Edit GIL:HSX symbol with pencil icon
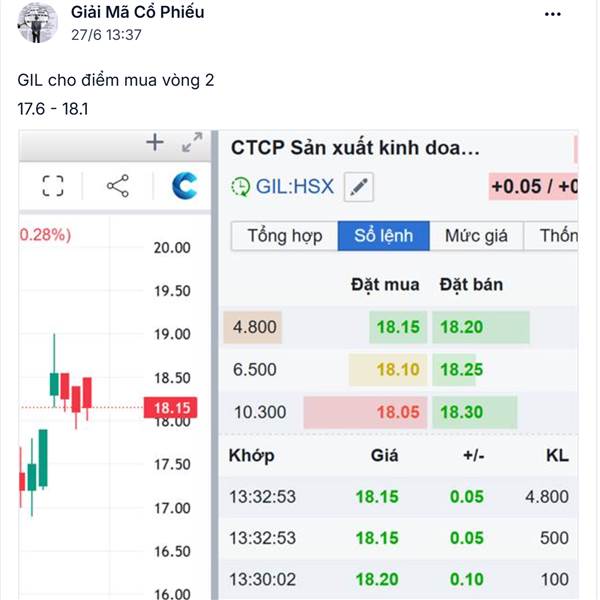 (x=359, y=187)
